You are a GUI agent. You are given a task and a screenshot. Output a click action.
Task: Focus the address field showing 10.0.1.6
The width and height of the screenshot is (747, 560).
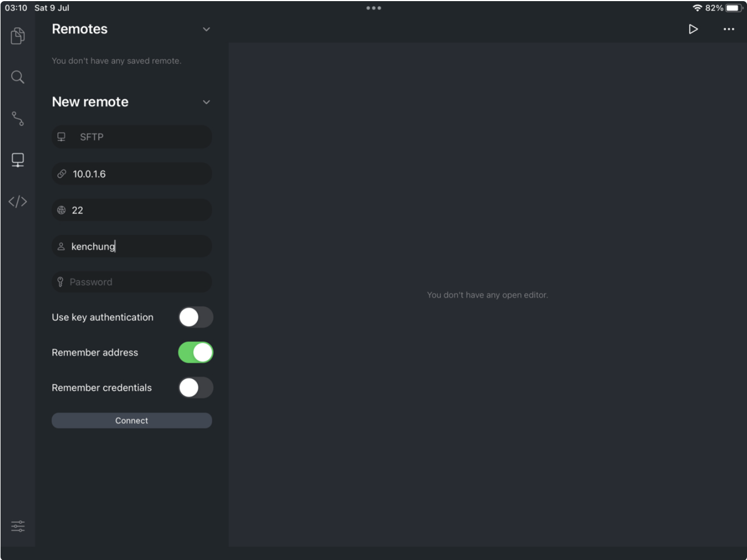tap(132, 174)
